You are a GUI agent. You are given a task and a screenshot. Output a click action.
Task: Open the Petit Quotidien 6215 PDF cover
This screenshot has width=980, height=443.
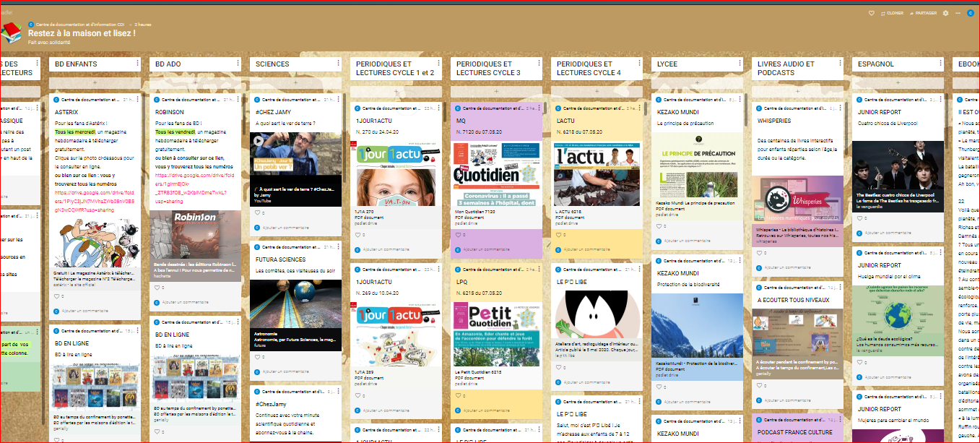496,334
